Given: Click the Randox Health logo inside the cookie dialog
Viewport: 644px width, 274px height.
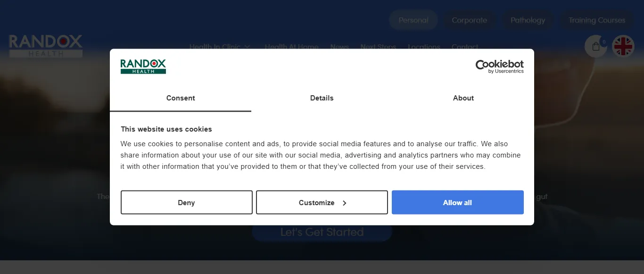Looking at the screenshot, I should click(x=143, y=66).
